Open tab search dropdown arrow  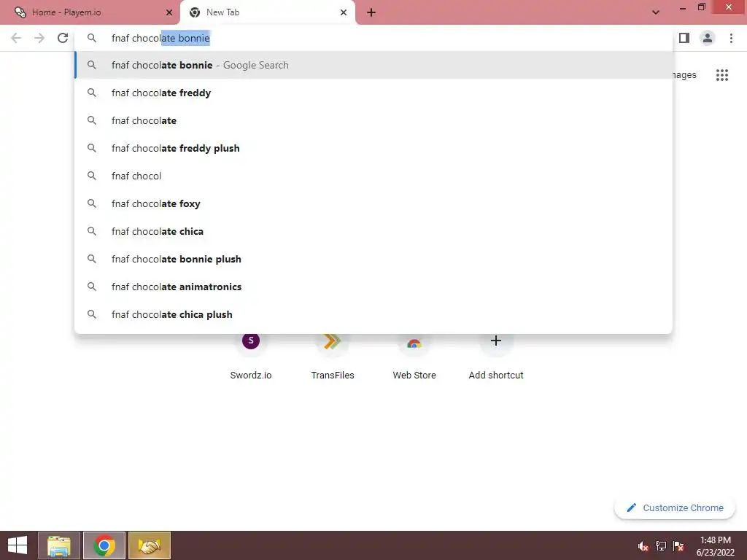(656, 12)
